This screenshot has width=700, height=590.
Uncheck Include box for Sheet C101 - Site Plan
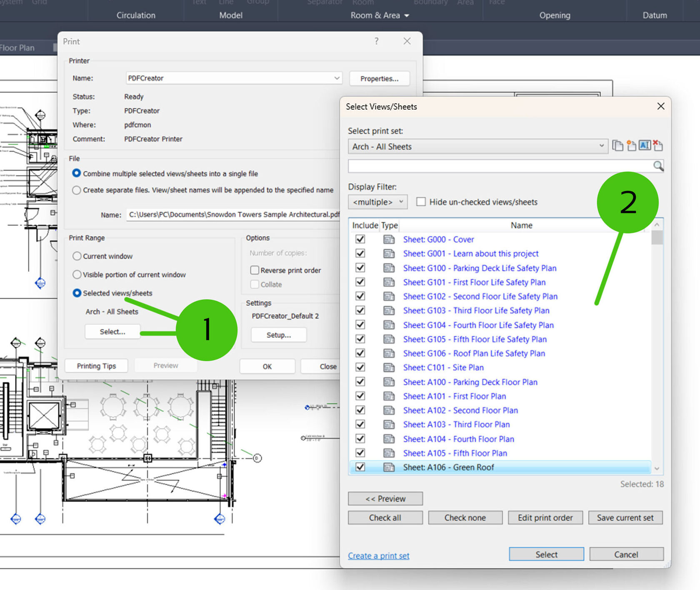tap(360, 367)
